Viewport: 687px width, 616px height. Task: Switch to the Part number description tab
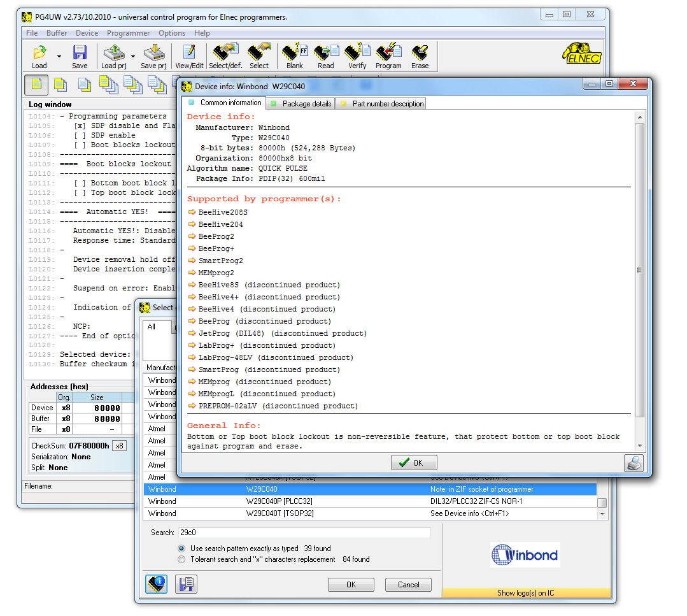pyautogui.click(x=381, y=104)
